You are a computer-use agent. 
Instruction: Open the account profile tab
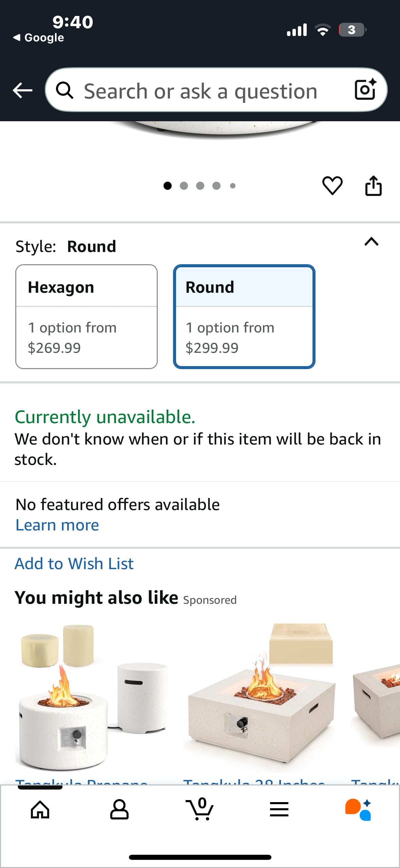click(119, 810)
